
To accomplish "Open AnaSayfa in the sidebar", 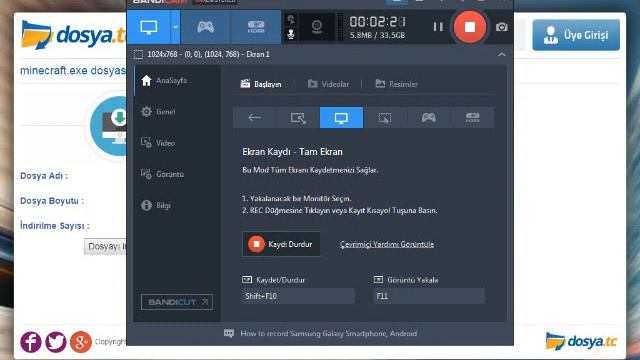I will pos(164,80).
